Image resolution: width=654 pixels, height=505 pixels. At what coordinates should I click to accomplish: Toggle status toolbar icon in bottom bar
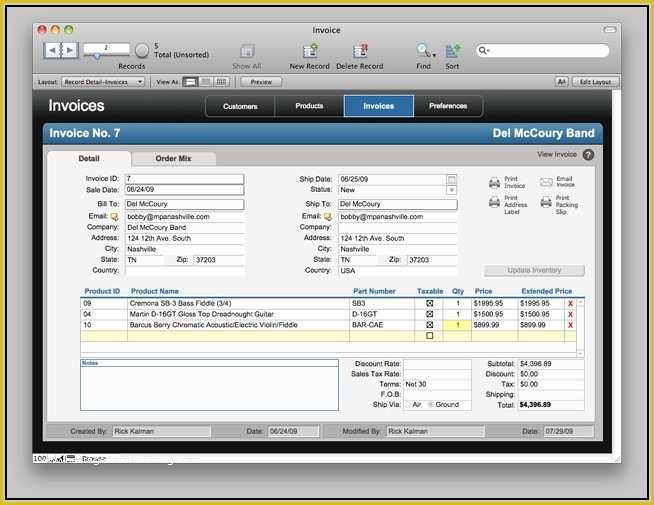coord(70,459)
